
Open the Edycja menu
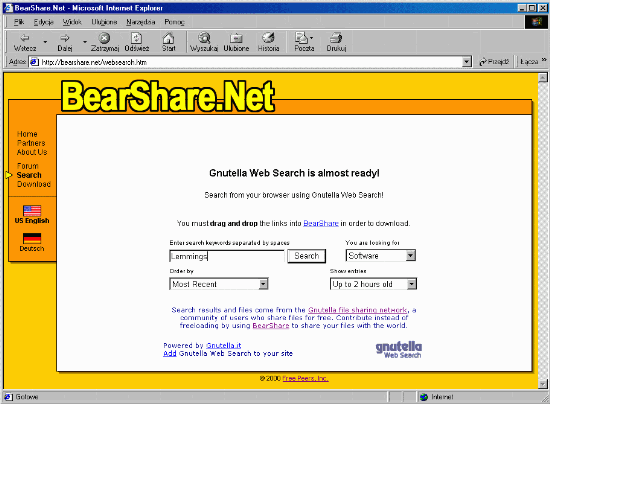[43, 22]
